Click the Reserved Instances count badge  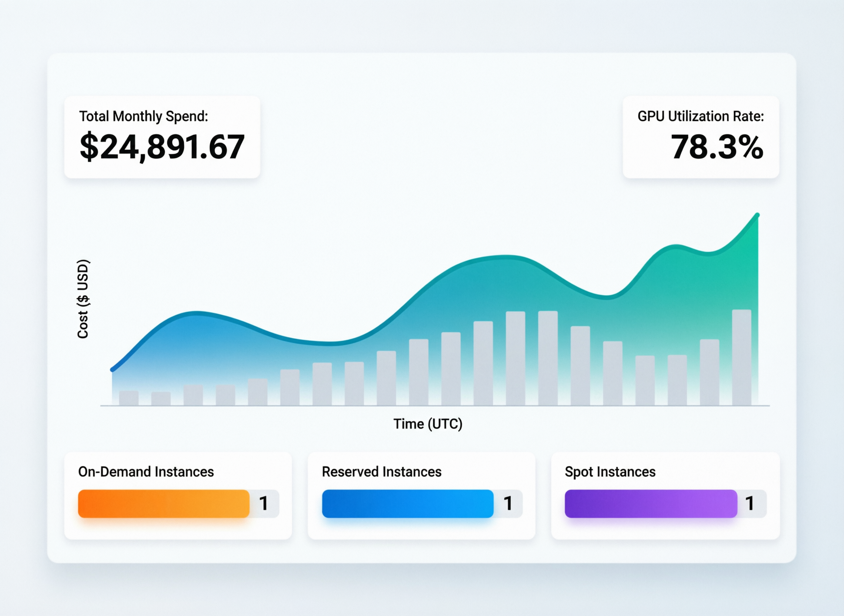click(x=509, y=503)
